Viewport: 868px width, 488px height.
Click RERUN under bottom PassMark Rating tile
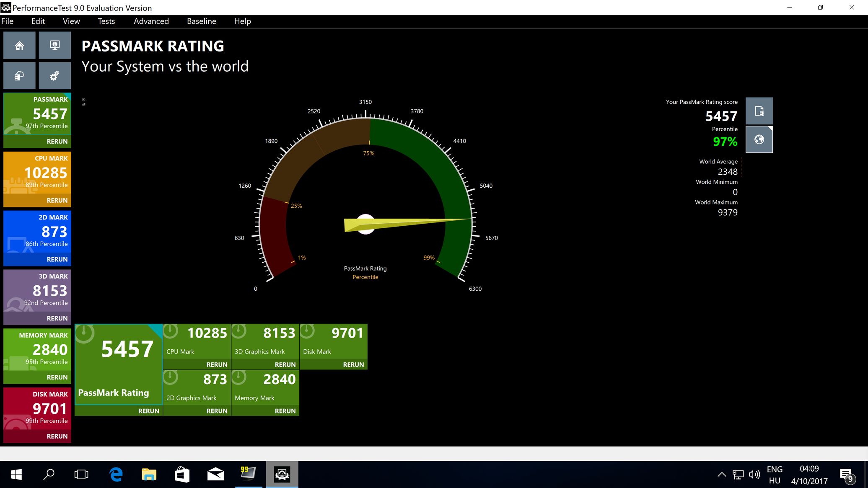[x=149, y=411]
